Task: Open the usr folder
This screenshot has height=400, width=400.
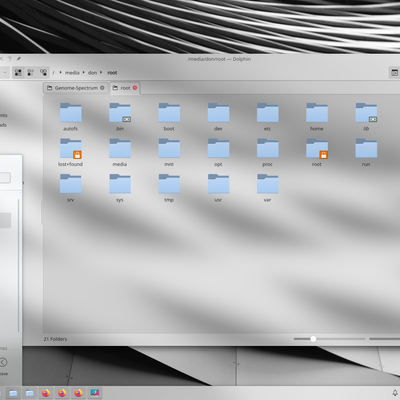Action: pos(218,188)
